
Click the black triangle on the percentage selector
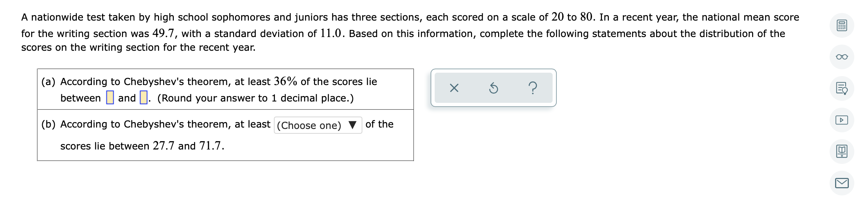[353, 125]
